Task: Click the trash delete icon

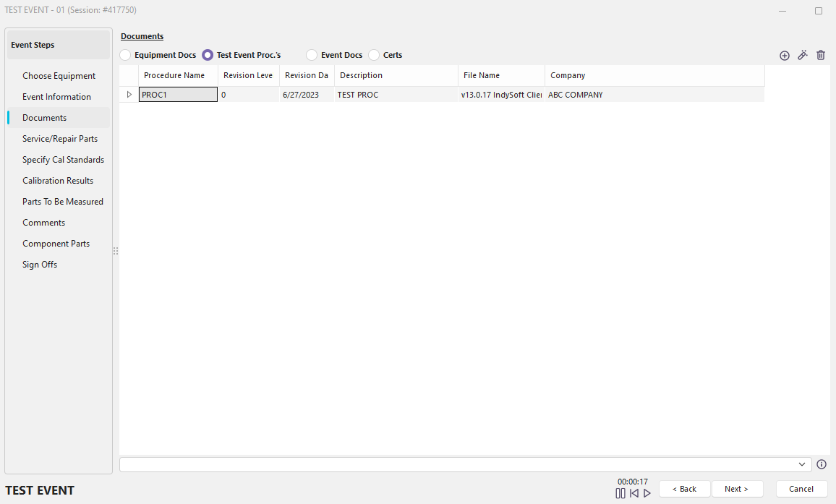Action: click(821, 56)
